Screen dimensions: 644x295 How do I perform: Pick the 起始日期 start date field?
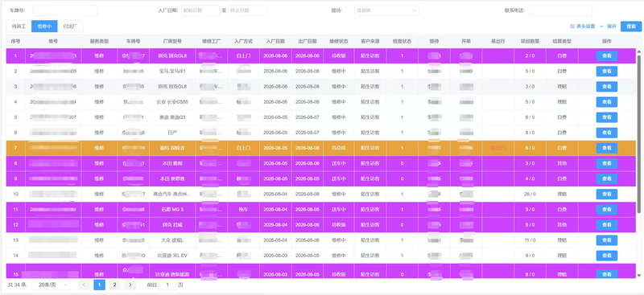click(x=200, y=10)
